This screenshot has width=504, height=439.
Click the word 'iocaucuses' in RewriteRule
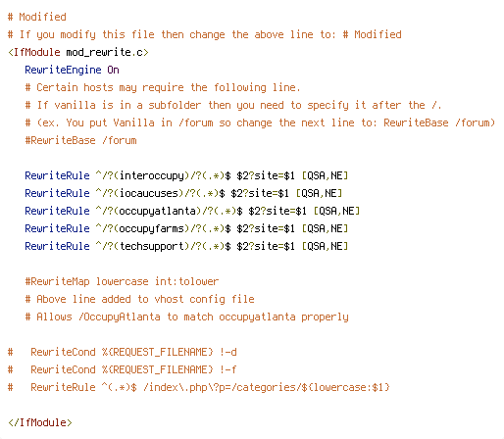[x=149, y=193]
